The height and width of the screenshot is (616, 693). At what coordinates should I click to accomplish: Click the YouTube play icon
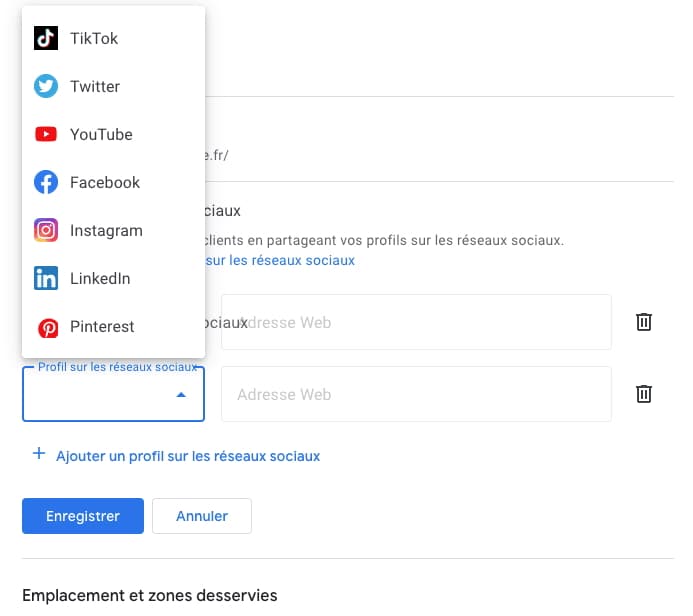click(x=46, y=134)
